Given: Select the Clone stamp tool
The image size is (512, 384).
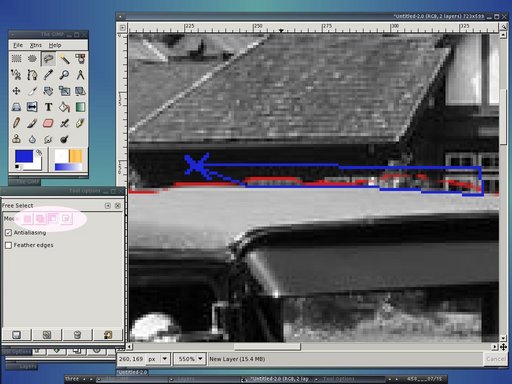Looking at the screenshot, I should 16,139.
